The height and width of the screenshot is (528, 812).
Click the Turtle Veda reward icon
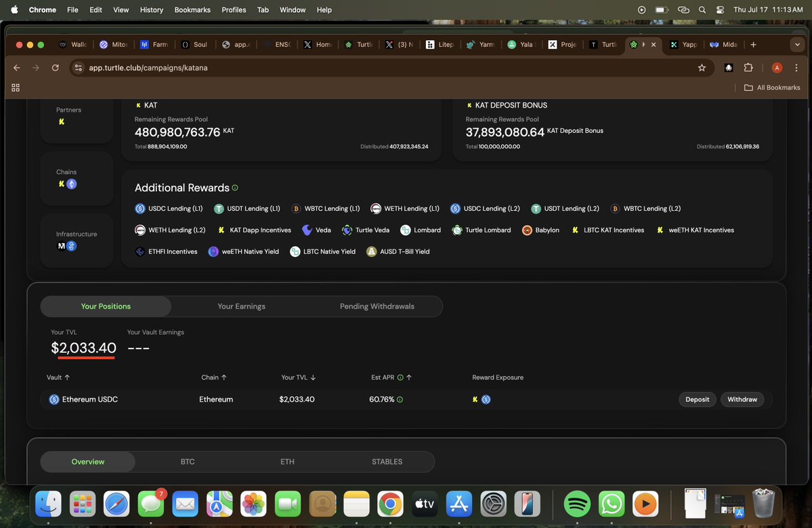click(x=347, y=230)
